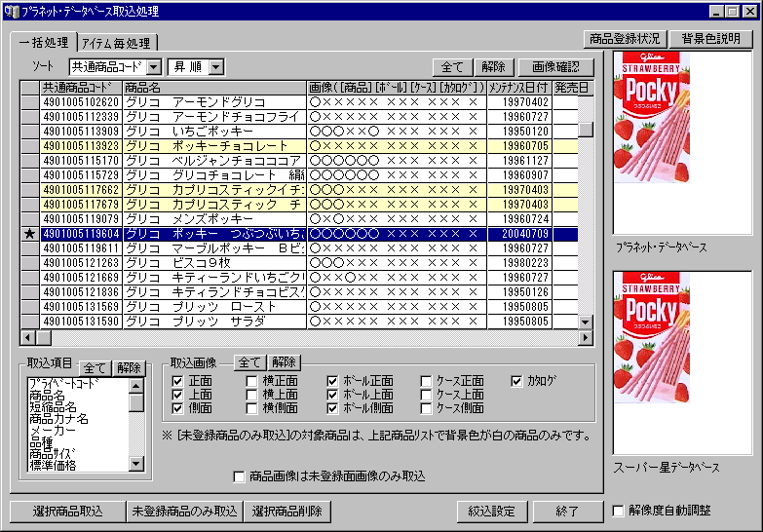Click the horizontal scrollbar right arrow

tap(586, 337)
